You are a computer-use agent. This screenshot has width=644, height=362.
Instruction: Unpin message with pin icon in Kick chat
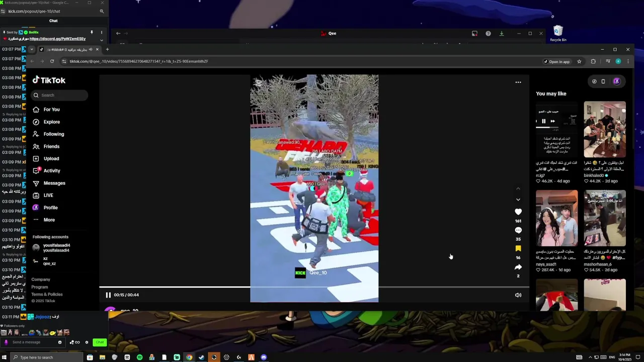(92, 32)
